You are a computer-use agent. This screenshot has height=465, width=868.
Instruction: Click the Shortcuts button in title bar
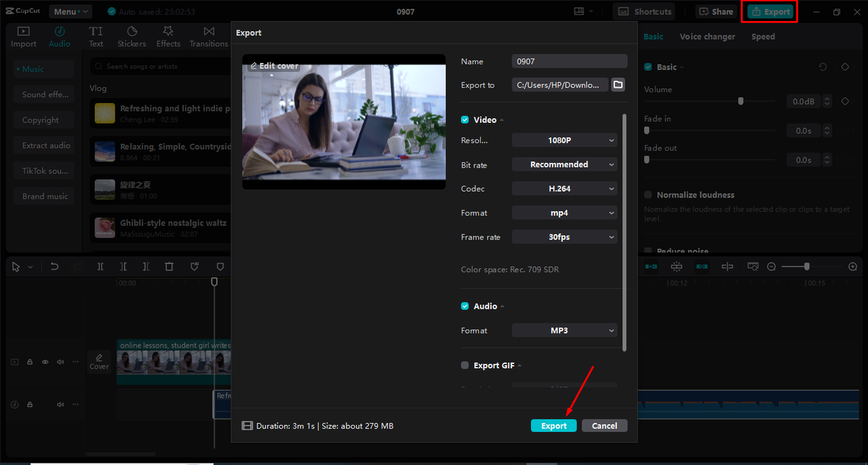[x=645, y=12]
